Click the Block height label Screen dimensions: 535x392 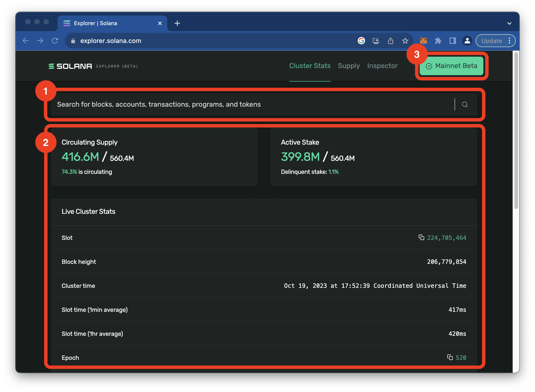(x=79, y=262)
